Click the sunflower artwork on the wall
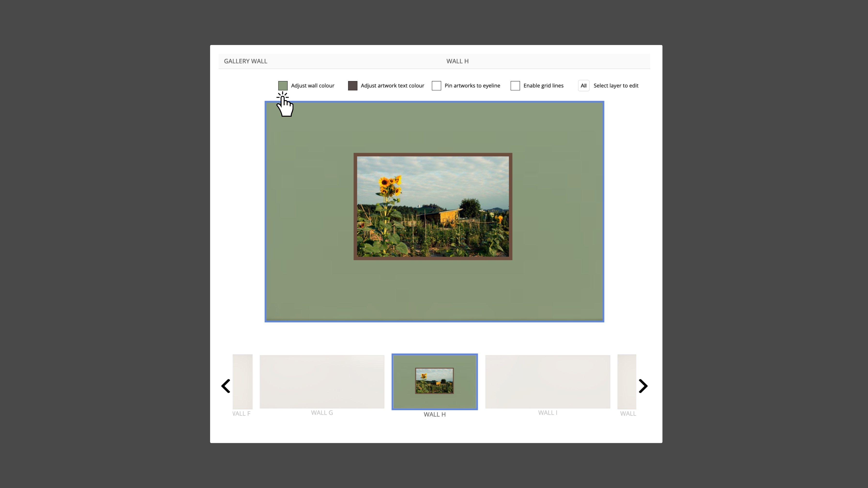Viewport: 868px width, 488px height. click(x=433, y=206)
